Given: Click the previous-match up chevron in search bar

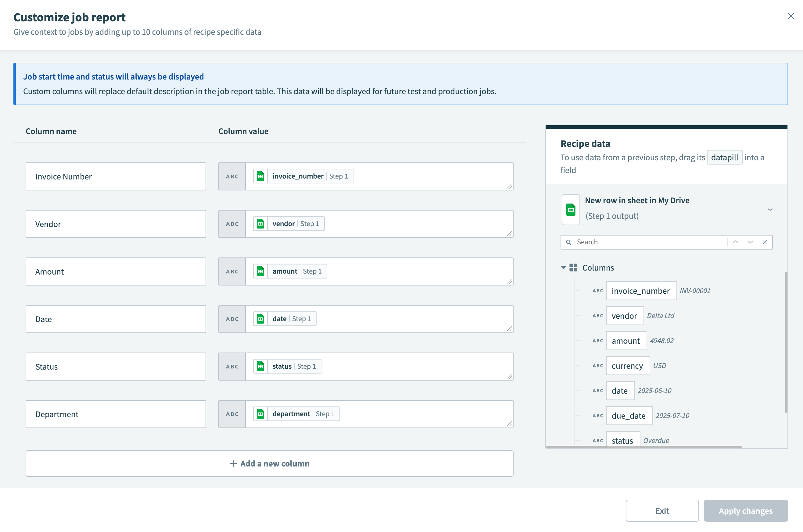Looking at the screenshot, I should pos(736,242).
